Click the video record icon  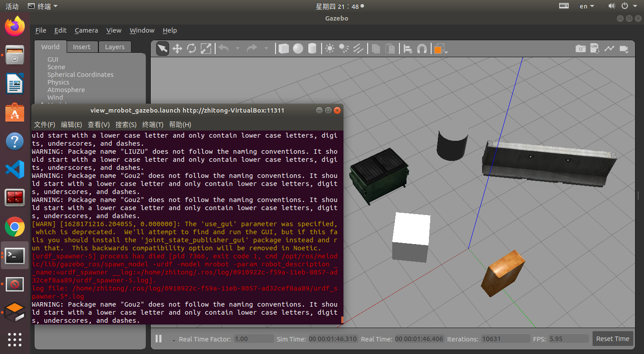click(x=624, y=49)
